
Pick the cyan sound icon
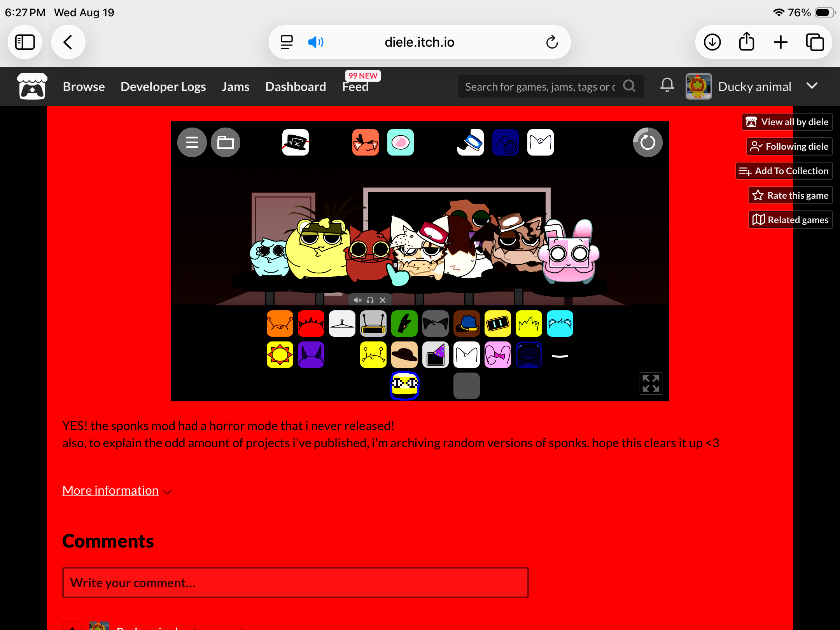pos(560,324)
